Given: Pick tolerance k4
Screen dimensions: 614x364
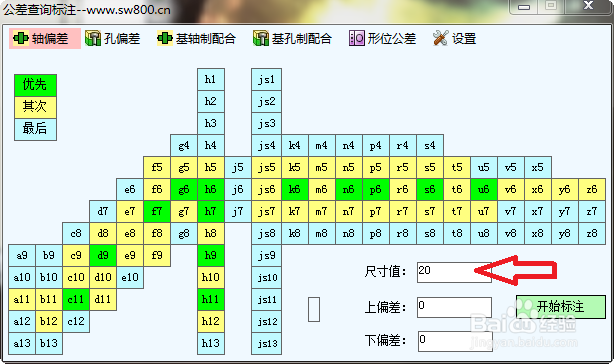Looking at the screenshot, I should [294, 146].
